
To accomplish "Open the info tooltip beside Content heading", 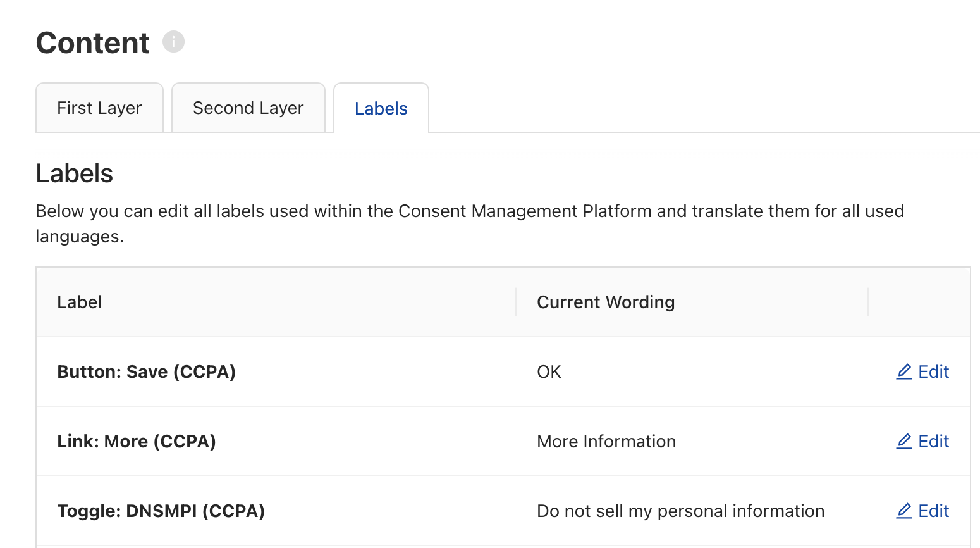I will pyautogui.click(x=173, y=42).
